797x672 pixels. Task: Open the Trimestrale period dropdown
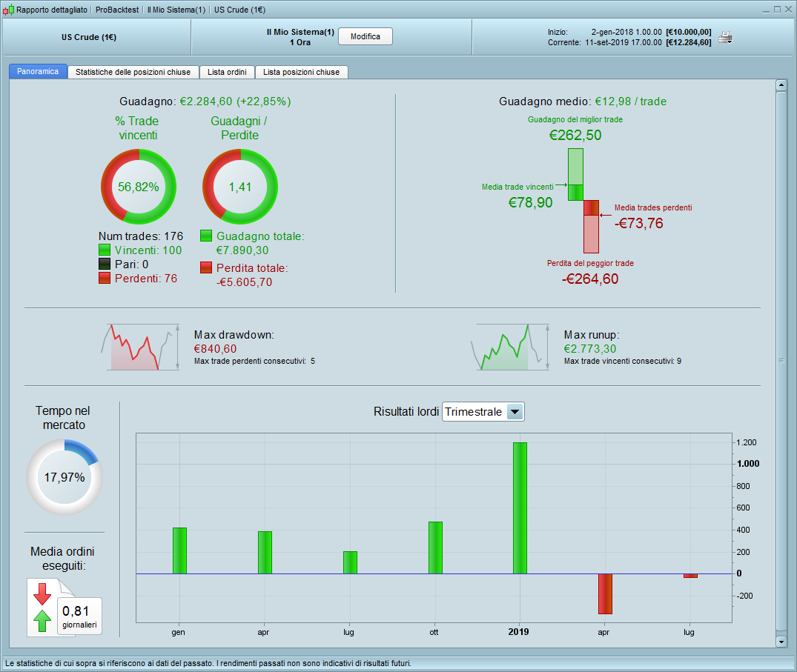(483, 411)
